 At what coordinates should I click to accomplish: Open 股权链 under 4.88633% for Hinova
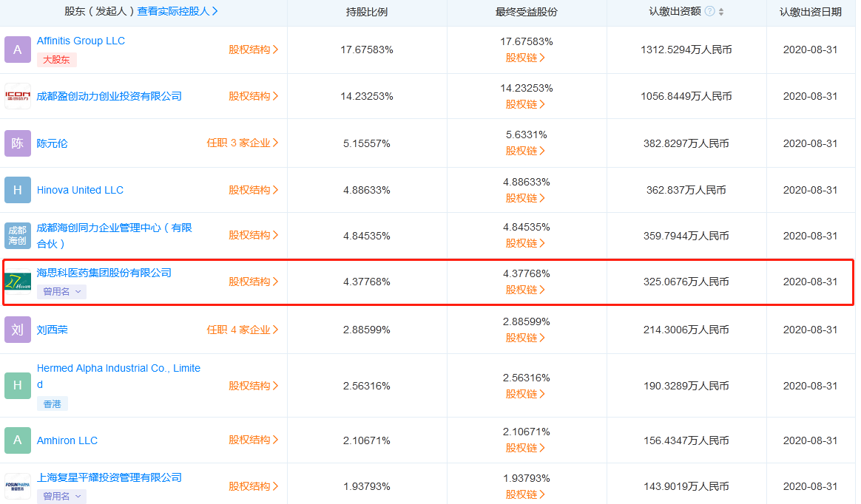click(x=525, y=199)
